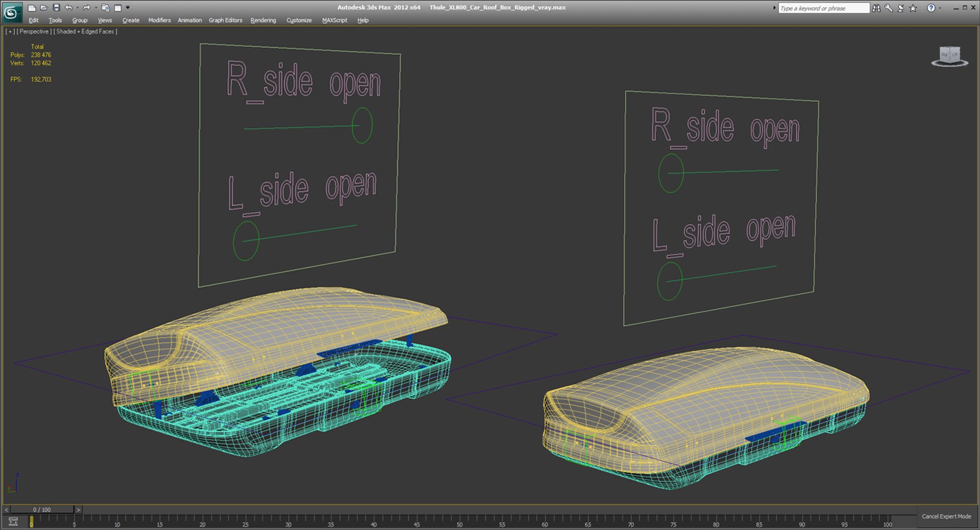The width and height of the screenshot is (980, 530).
Task: Open Communication Center satellite dish icon
Action: point(901,8)
